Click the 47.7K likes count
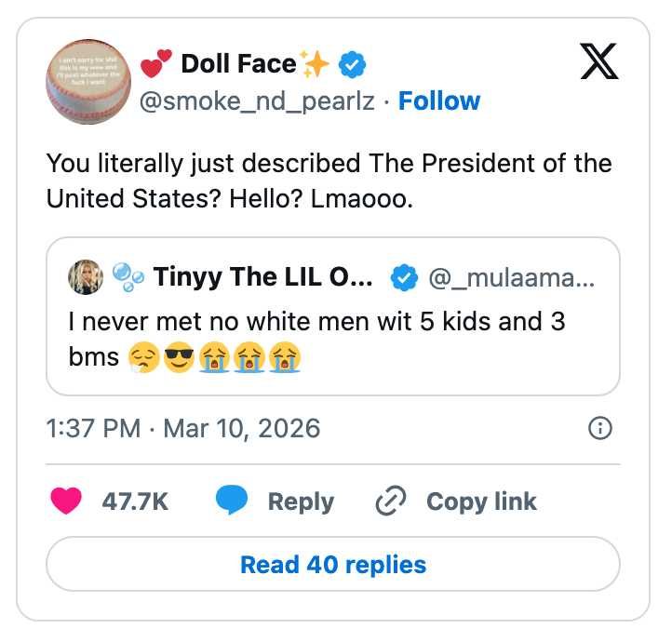This screenshot has width=672, height=642. coord(135,502)
